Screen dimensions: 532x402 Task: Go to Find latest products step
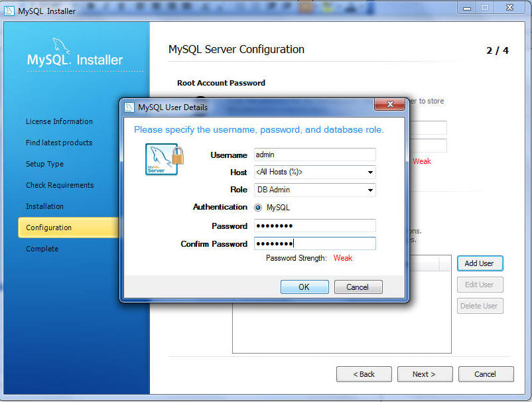pyautogui.click(x=59, y=143)
